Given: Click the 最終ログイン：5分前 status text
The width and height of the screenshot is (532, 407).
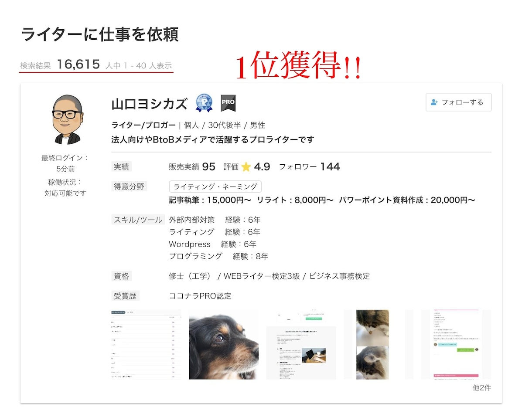Looking at the screenshot, I should (65, 163).
